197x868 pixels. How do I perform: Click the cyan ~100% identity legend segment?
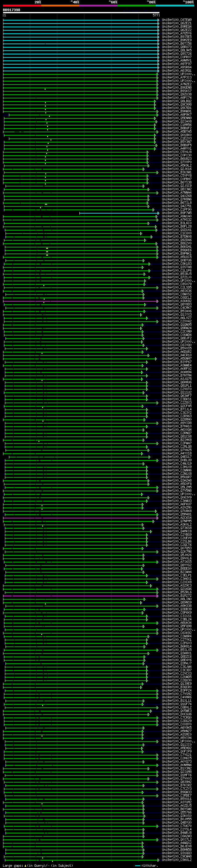point(175,6)
